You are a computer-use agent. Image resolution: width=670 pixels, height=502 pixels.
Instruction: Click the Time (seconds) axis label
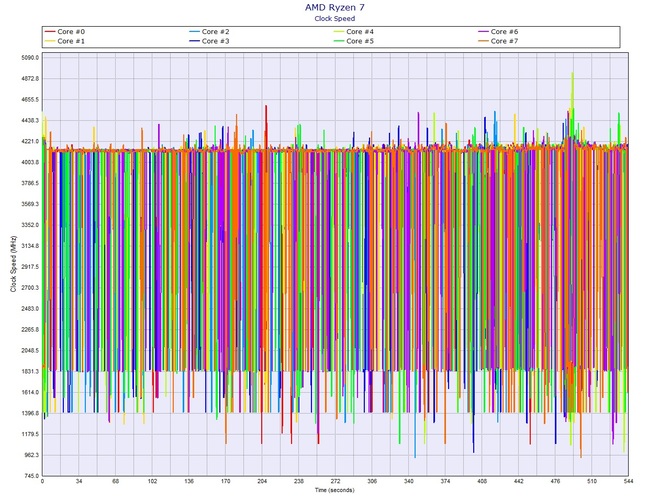[x=335, y=490]
